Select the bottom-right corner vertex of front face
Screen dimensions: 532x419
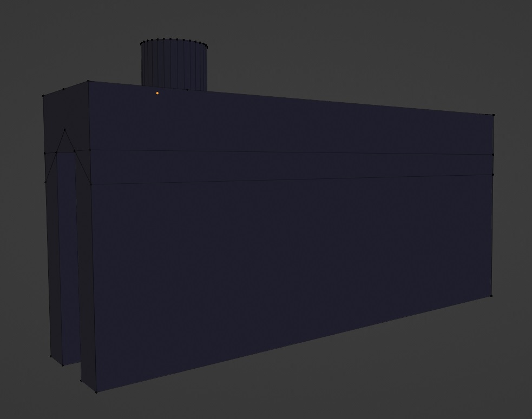click(491, 296)
